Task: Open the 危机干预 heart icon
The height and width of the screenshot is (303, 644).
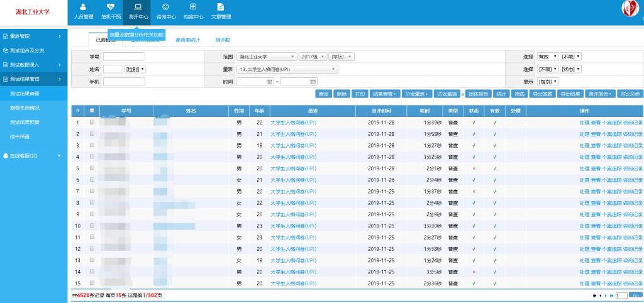Action: pyautogui.click(x=111, y=11)
